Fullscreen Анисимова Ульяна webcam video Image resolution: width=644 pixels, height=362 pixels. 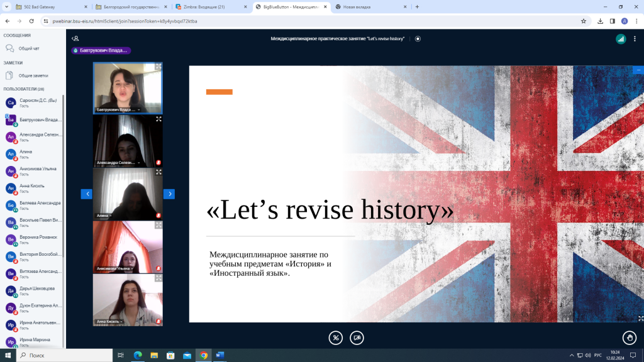coord(158,225)
